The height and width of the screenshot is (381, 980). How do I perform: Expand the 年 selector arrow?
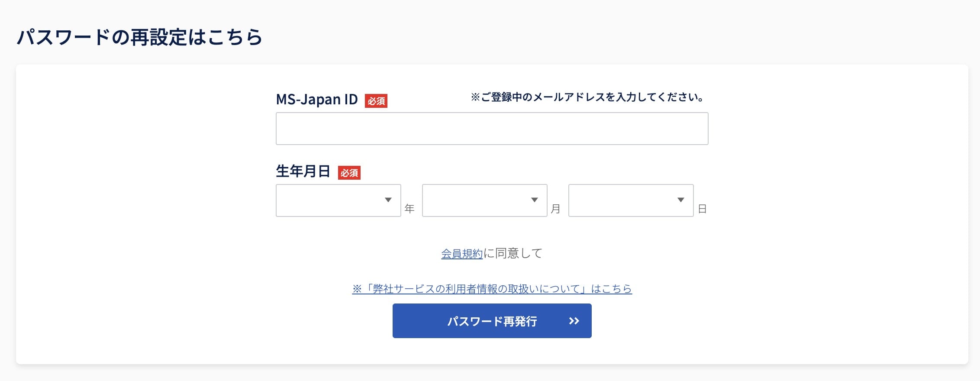click(388, 200)
